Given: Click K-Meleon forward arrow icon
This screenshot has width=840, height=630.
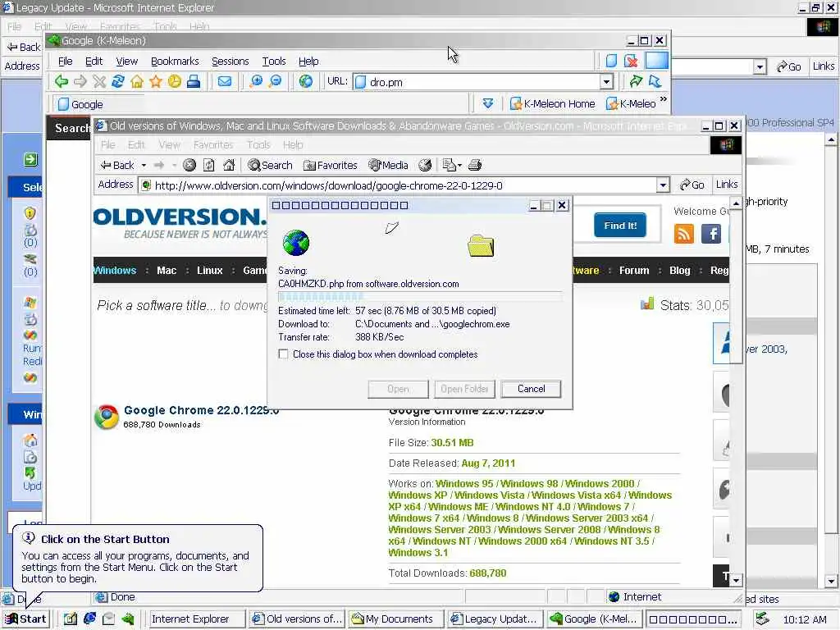Looking at the screenshot, I should (x=80, y=81).
